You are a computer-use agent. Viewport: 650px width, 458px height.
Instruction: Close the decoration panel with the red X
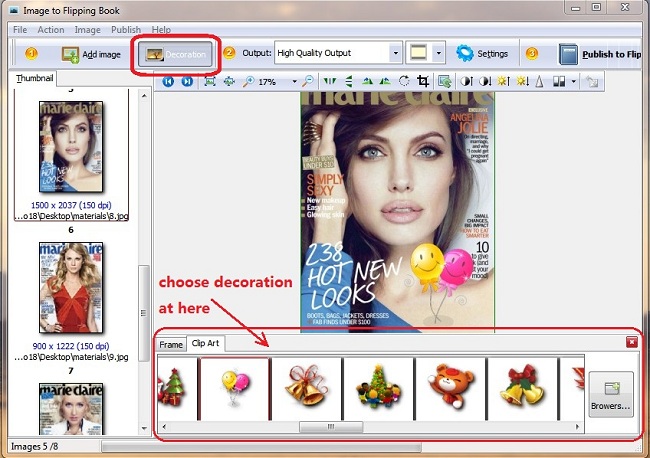point(632,342)
